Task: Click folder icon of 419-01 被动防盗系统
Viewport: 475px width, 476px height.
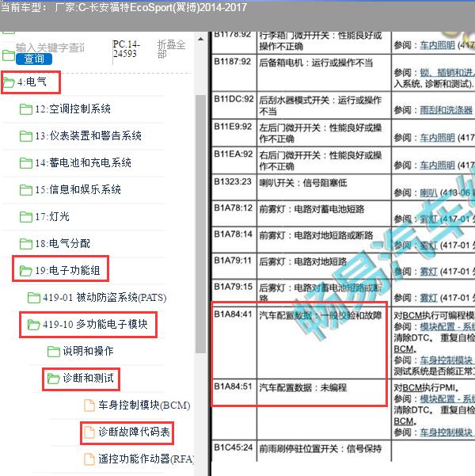Action: point(34,298)
